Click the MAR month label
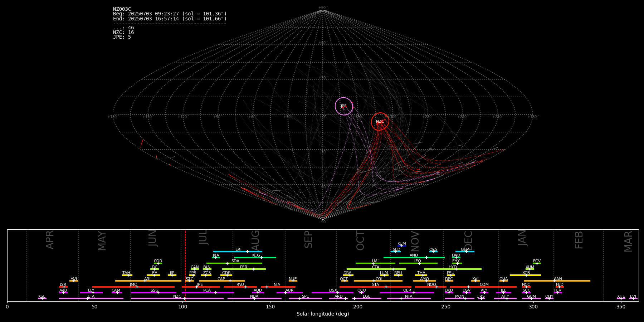This screenshot has height=322, width=644. pyautogui.click(x=628, y=241)
